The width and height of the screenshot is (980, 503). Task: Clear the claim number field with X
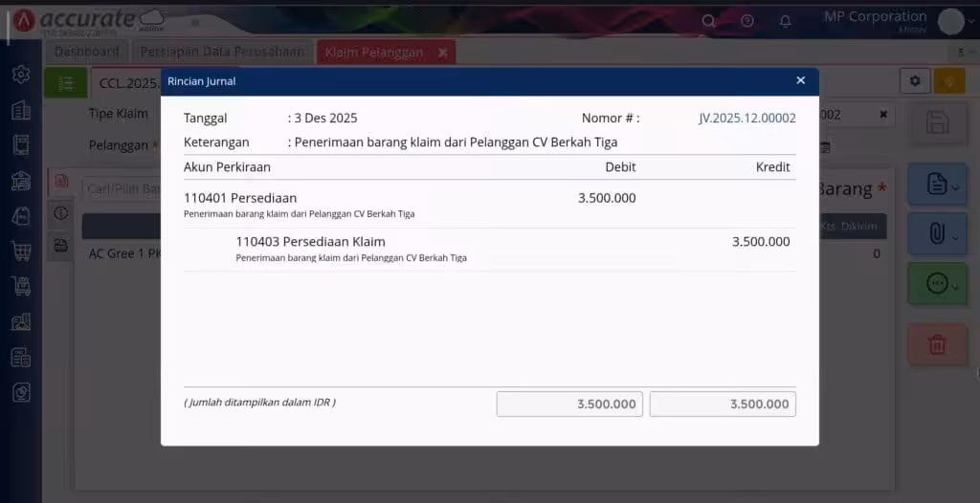[883, 115]
